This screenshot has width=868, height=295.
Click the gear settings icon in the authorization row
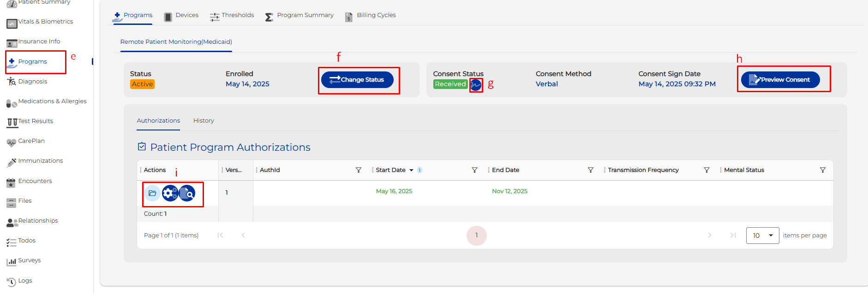click(x=170, y=193)
